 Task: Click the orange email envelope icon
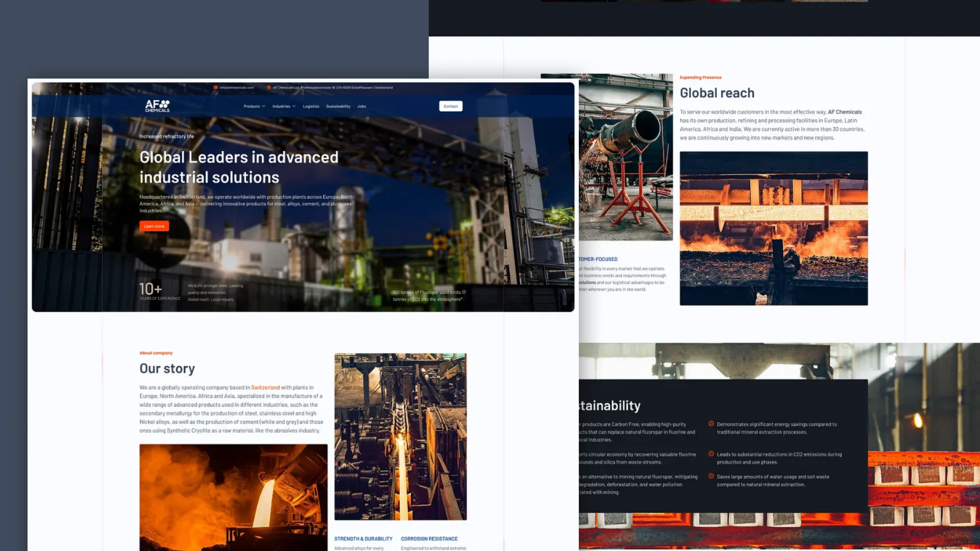(216, 87)
